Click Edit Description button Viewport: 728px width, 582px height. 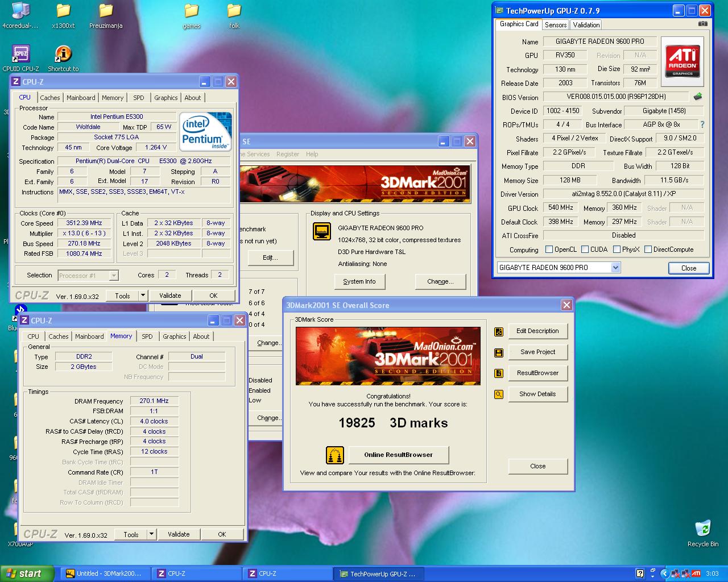[x=537, y=331]
